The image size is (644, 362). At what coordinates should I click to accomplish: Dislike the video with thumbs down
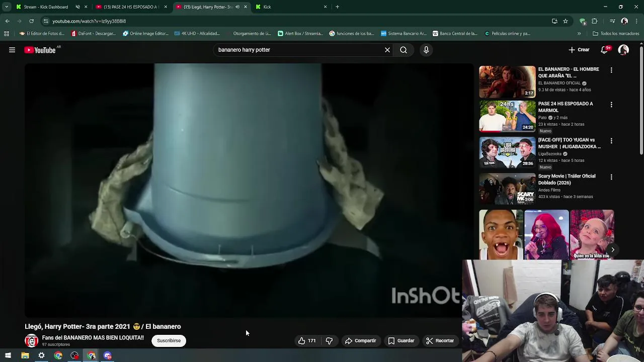click(329, 340)
